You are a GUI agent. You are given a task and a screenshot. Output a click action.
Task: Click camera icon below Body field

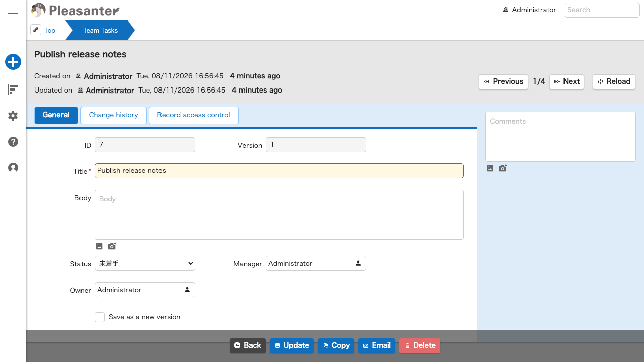[112, 246]
